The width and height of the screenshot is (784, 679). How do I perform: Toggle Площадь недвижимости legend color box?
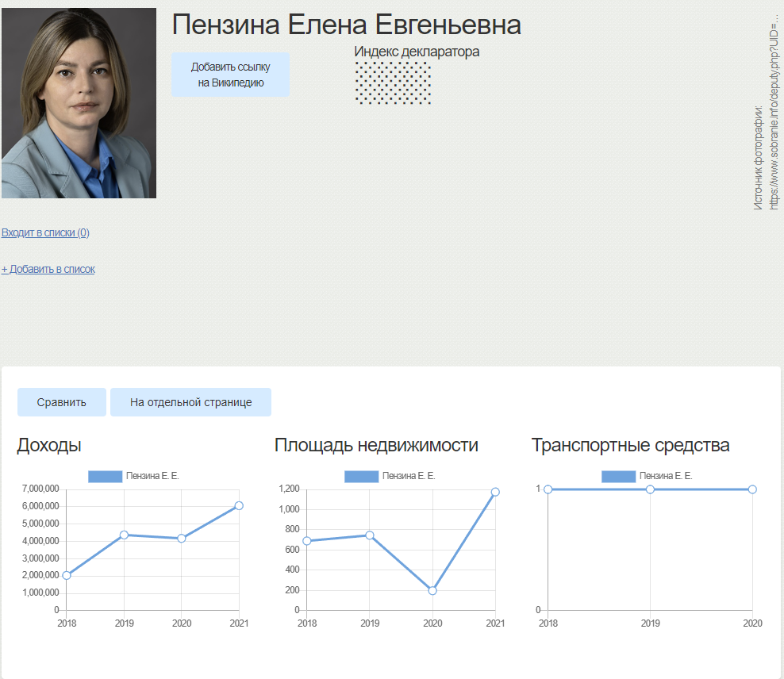pos(362,476)
